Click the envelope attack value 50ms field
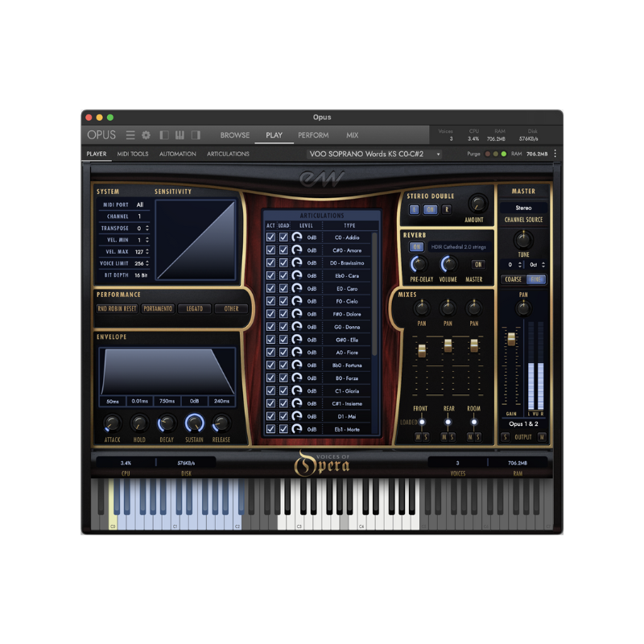Image resolution: width=644 pixels, height=644 pixels. 113,401
